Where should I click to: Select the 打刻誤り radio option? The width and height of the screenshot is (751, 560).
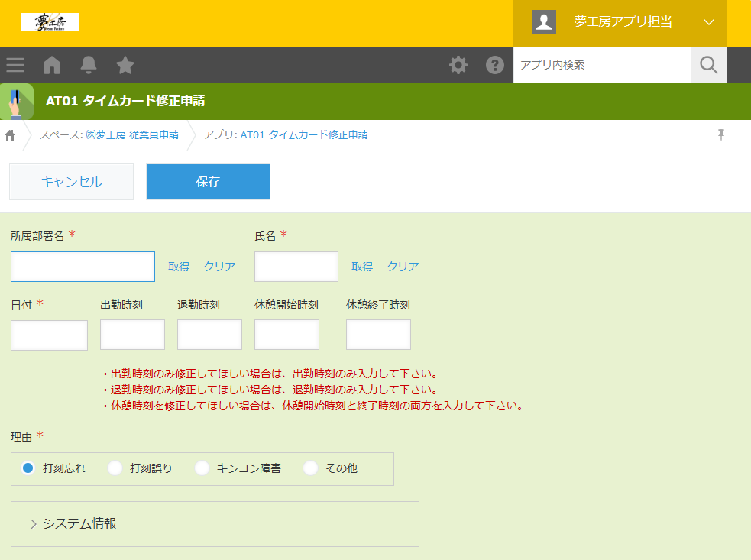pyautogui.click(x=115, y=468)
